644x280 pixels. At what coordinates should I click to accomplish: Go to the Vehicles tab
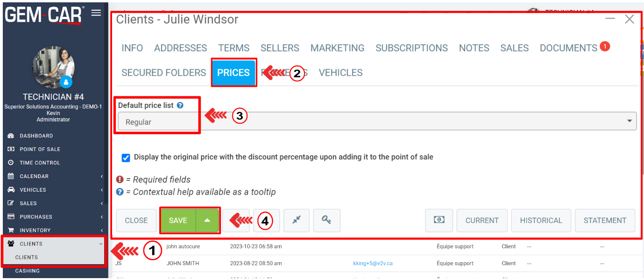click(340, 73)
